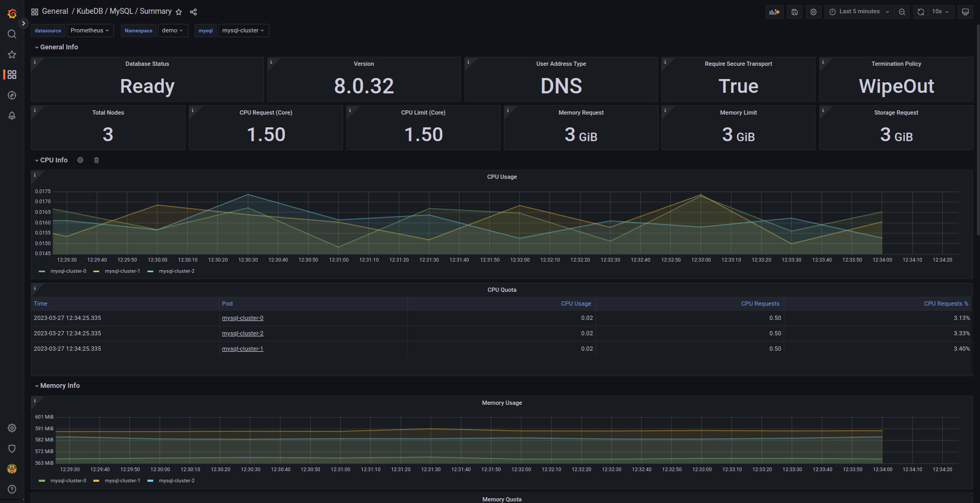Open Alerting from the sidebar bell icon

coord(12,115)
